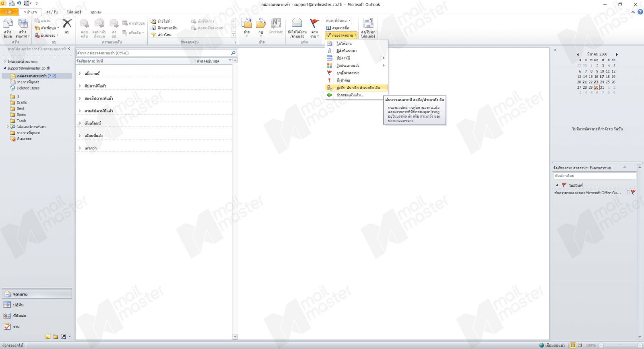Choose สัปดาห์นี้ (This Week) filter entry
Viewport: 644px width, 349px height.
tap(356, 58)
